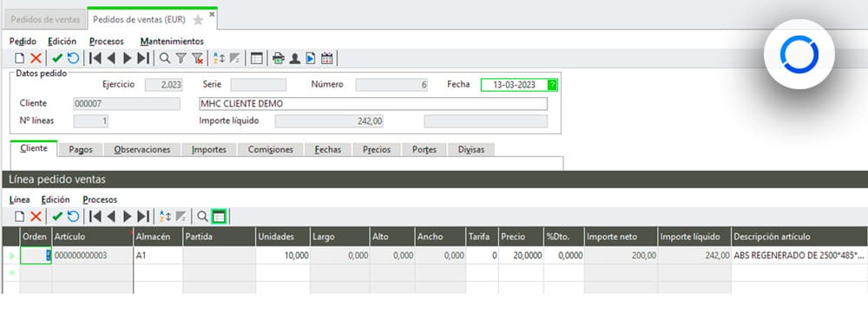Click the magnifier search icon in the Línea toolbar
Image resolution: width=868 pixels, height=312 pixels.
(202, 217)
